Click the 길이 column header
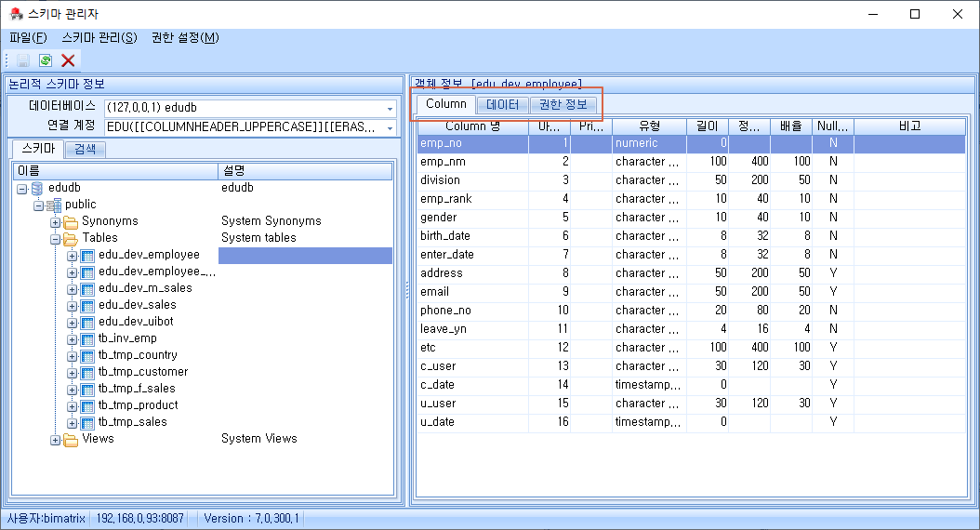 click(708, 126)
